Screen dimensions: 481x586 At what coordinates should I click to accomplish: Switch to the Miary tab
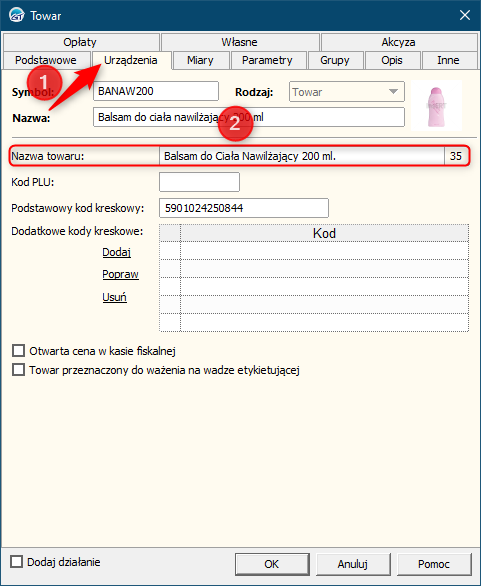[x=200, y=60]
